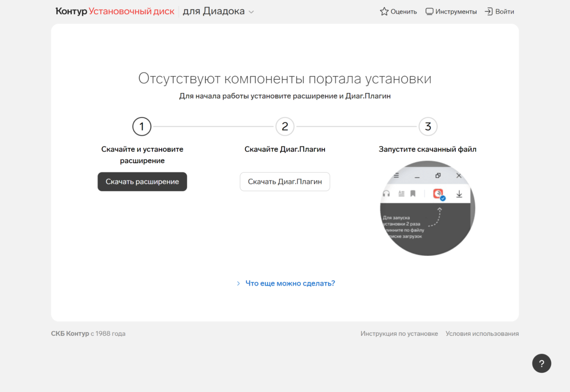570x392 pixels.
Task: Click the step 2 circle marker
Action: 285,127
